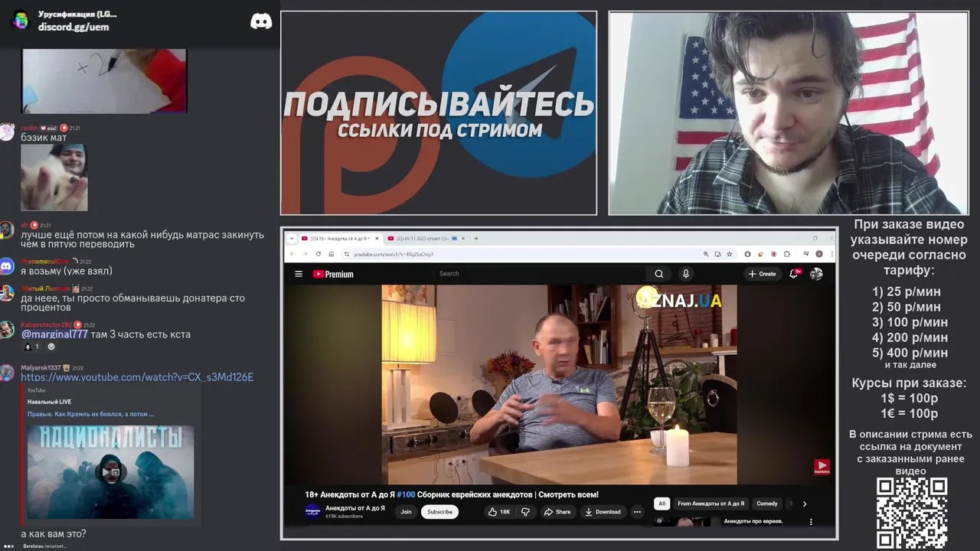The width and height of the screenshot is (980, 551).
Task: Go forward with the browser forward arrow
Action: [x=305, y=254]
